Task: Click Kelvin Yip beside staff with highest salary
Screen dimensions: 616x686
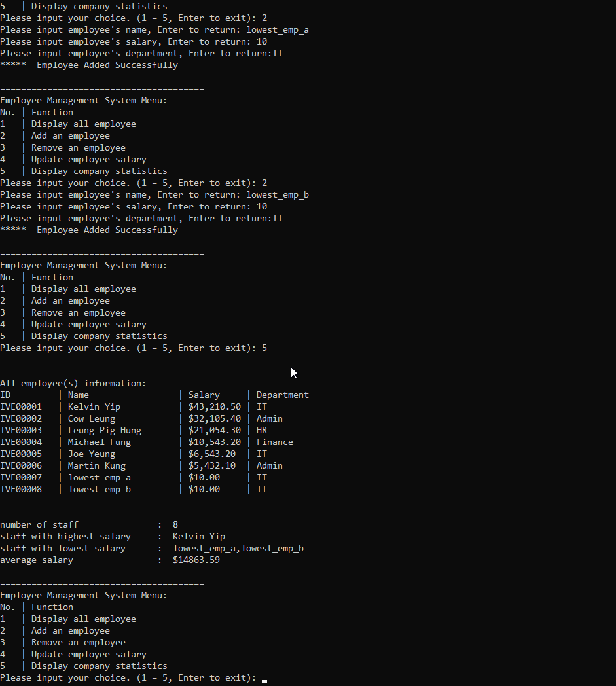Action: (199, 537)
